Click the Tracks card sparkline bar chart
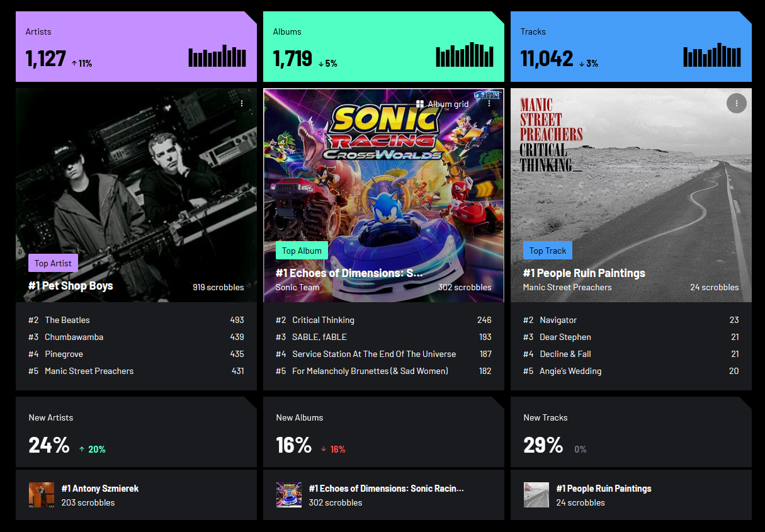This screenshot has height=532, width=765. click(711, 55)
